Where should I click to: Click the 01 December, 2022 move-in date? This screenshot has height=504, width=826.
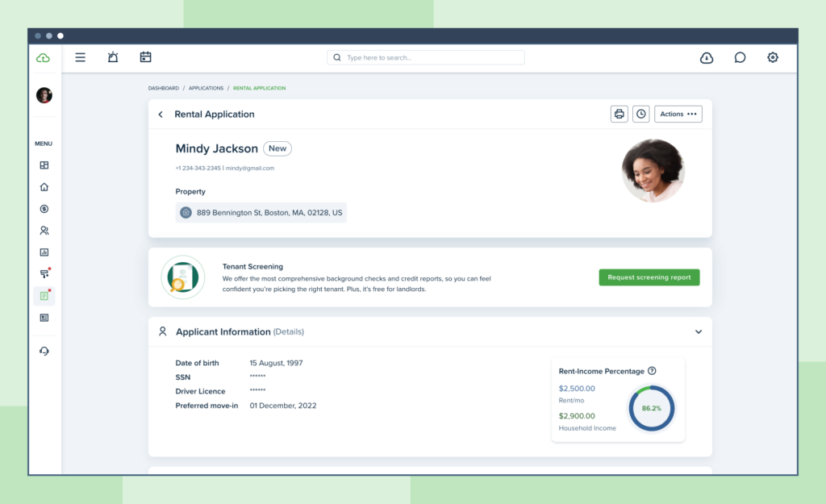tap(283, 406)
